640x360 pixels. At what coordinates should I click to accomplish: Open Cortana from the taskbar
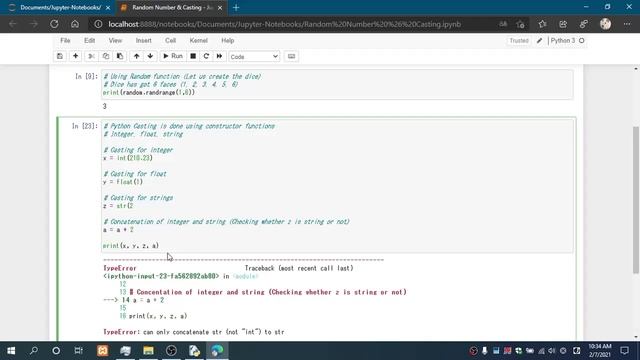56,351
